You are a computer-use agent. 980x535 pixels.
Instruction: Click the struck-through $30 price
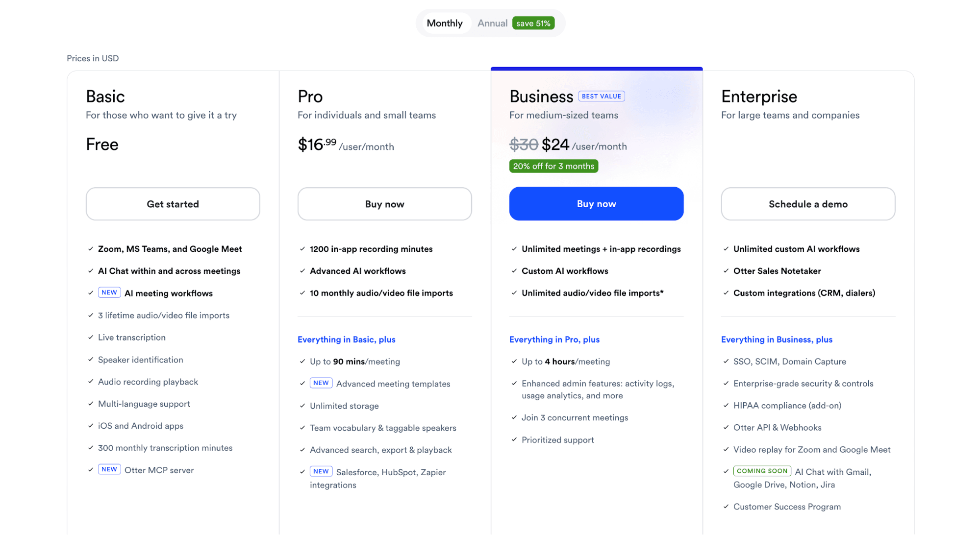(x=524, y=145)
